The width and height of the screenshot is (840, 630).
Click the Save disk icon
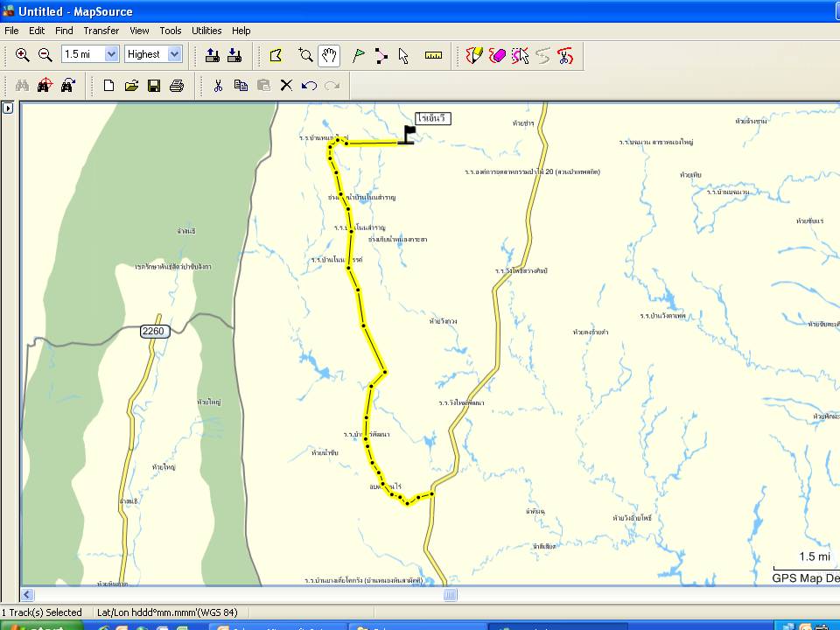pos(154,86)
